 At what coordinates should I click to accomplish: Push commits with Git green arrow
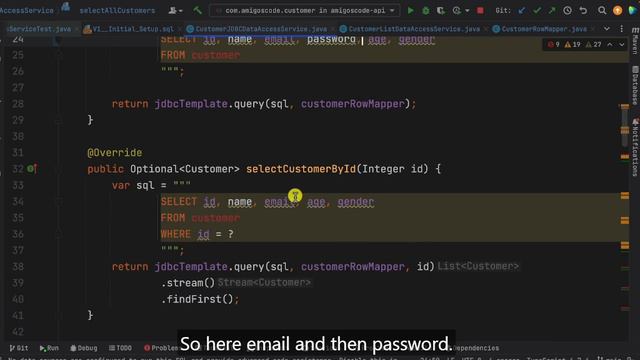pos(552,11)
